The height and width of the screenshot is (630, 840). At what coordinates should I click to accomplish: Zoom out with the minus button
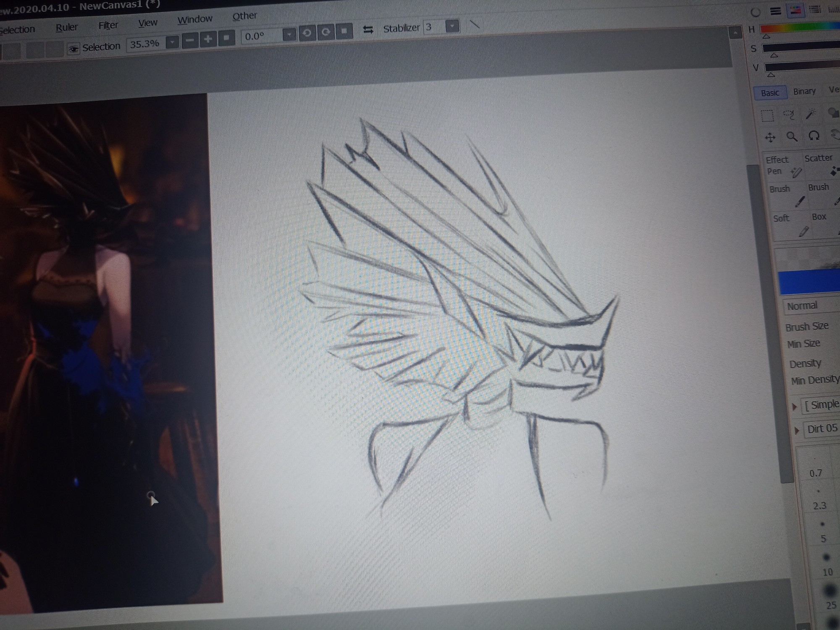tap(190, 40)
